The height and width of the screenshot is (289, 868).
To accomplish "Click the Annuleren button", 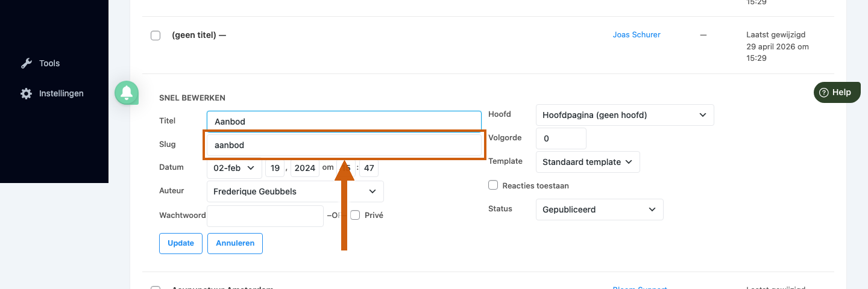I will [x=235, y=243].
